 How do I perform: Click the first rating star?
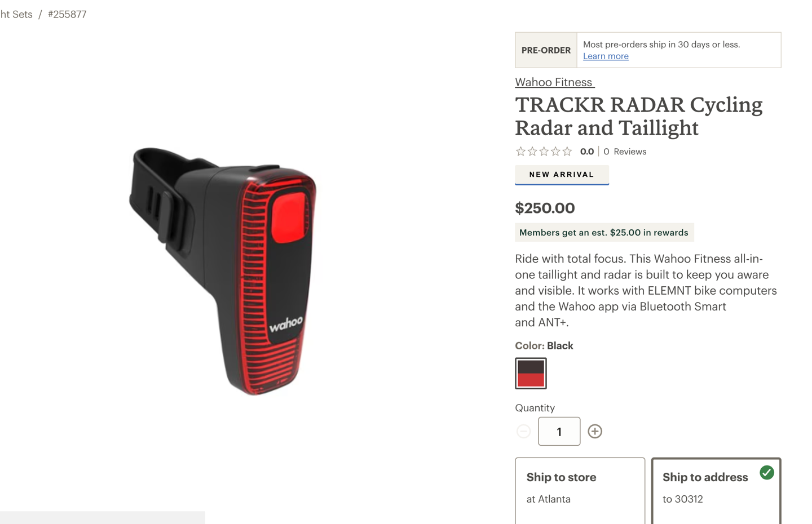point(520,152)
